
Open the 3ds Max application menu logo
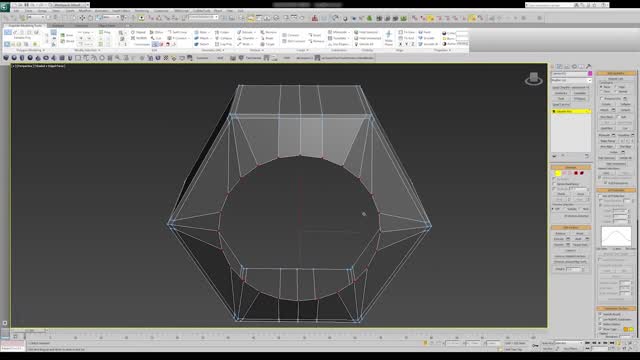pos(4,7)
